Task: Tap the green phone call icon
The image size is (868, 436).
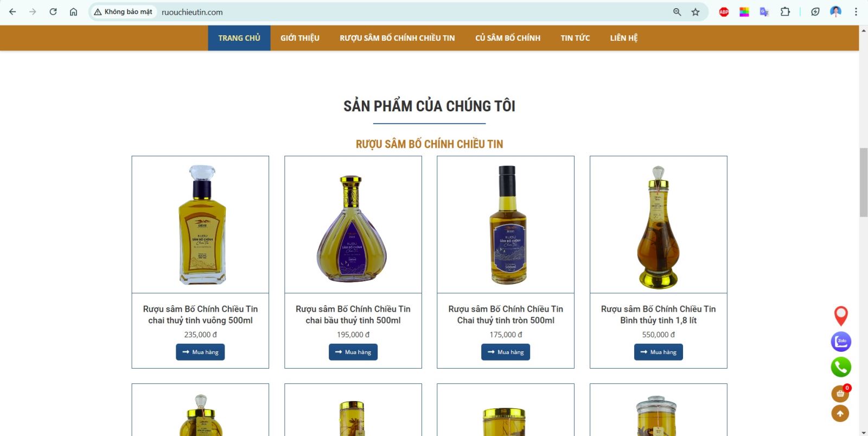Action: pyautogui.click(x=841, y=367)
